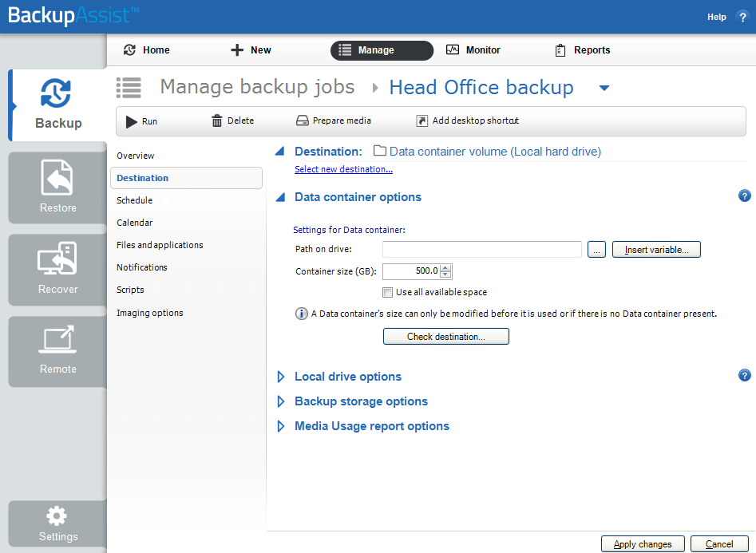This screenshot has width=756, height=553.
Task: Open the Head Office backup job dropdown arrow
Action: point(604,88)
